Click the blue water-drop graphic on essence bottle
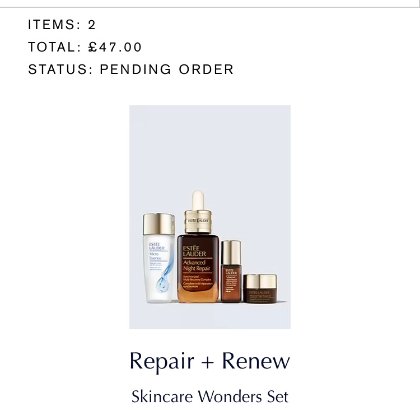Image resolution: width=420 pixels, height=420 pixels. tap(164, 273)
